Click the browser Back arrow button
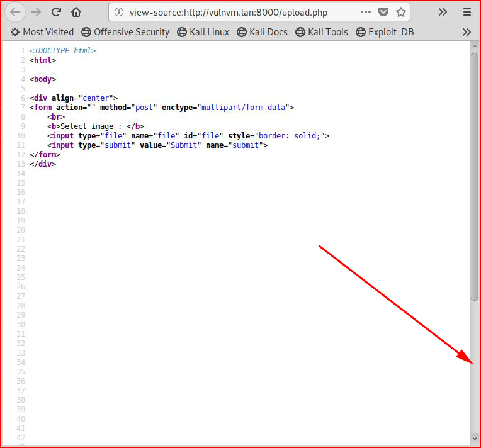Screen dimensions: 481x448 [15, 13]
